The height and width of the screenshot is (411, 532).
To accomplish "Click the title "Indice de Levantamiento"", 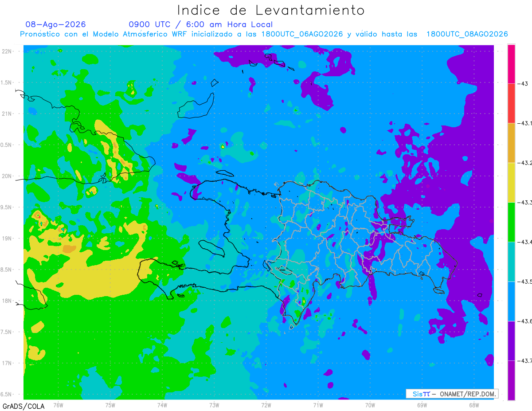I will click(270, 10).
